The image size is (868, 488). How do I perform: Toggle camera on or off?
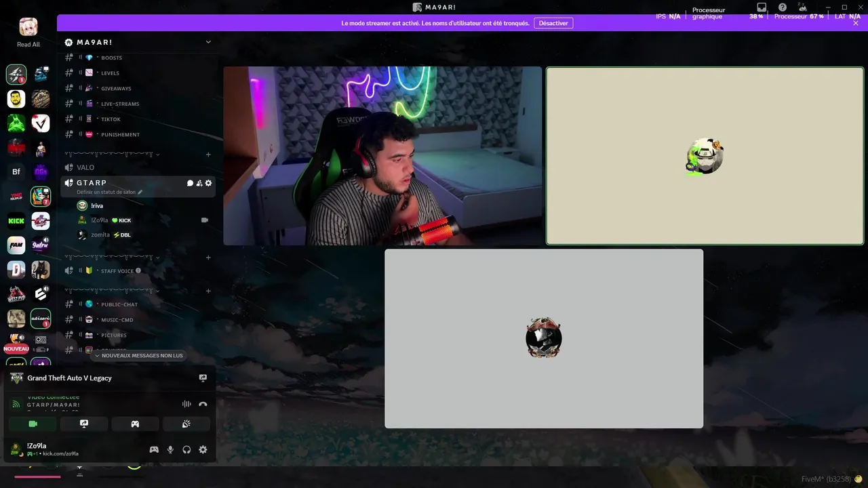pyautogui.click(x=33, y=424)
